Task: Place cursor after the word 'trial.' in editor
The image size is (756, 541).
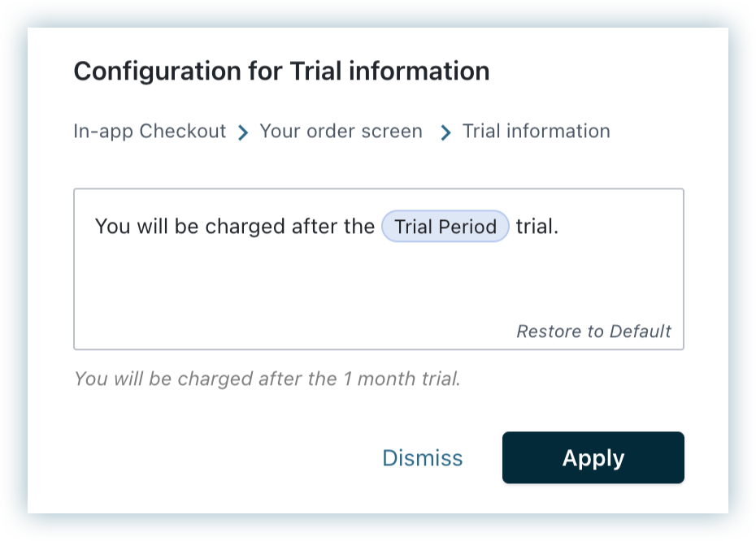Action: pos(560,226)
